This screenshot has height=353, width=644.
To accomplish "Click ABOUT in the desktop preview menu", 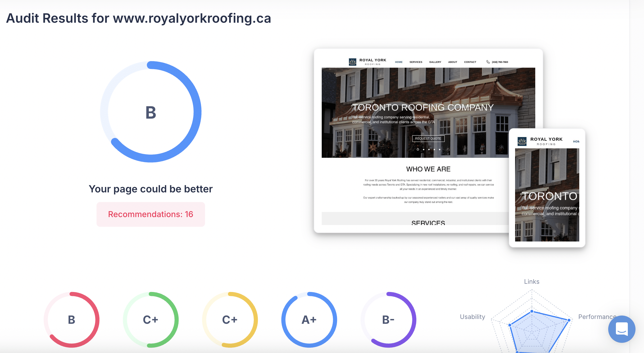I will 453,62.
